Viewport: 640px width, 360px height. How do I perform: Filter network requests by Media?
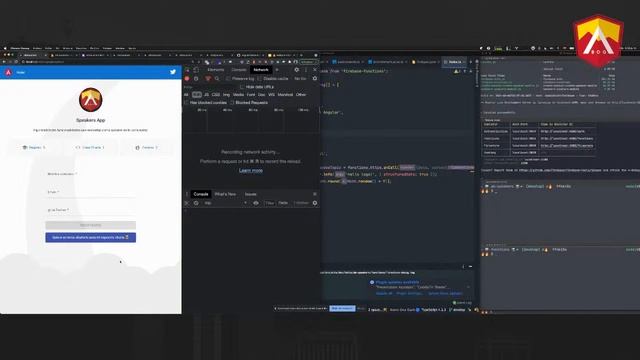coord(238,95)
